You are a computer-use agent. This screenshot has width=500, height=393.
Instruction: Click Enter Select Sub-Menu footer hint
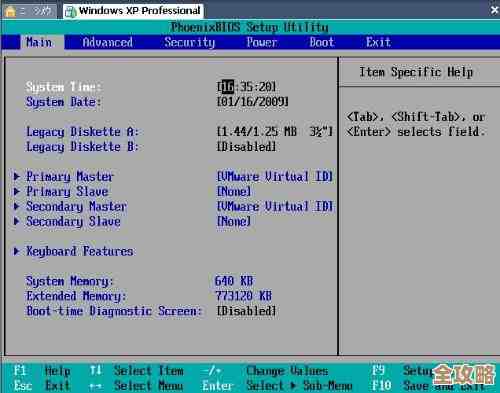coord(277,386)
